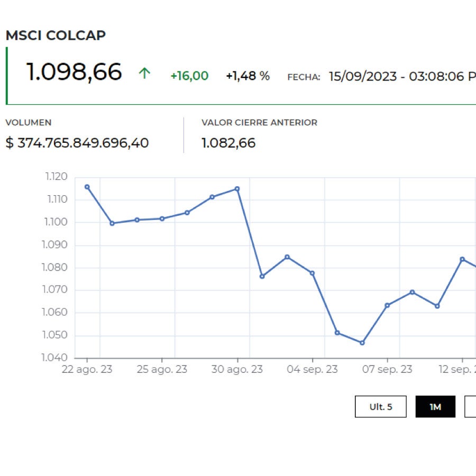476x476 pixels.
Task: Click the +1,48 % percentage change
Action: [248, 76]
